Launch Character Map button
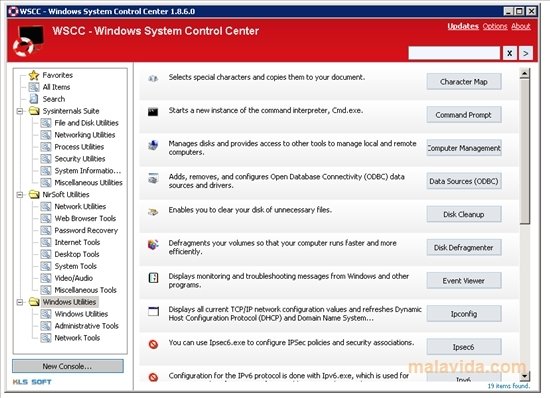 (x=464, y=82)
